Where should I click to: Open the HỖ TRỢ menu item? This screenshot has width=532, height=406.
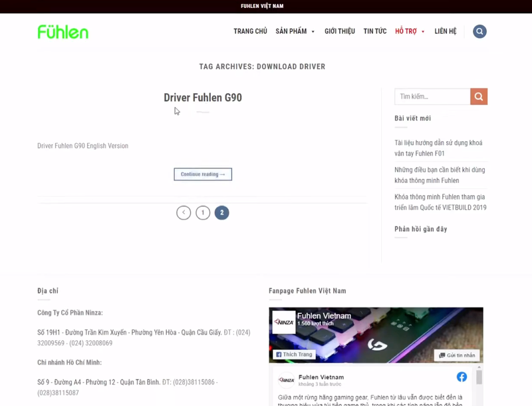406,31
